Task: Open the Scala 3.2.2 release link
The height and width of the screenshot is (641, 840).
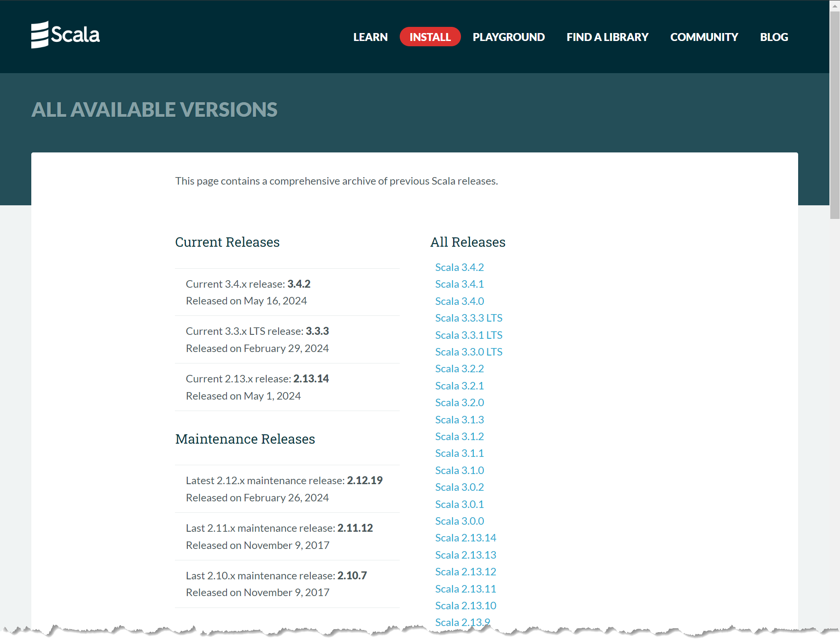Action: coord(459,369)
